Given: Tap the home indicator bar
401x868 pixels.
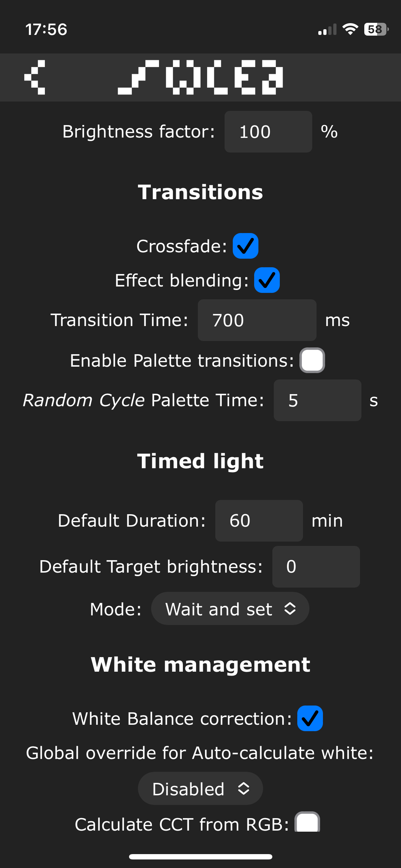Looking at the screenshot, I should 200,857.
